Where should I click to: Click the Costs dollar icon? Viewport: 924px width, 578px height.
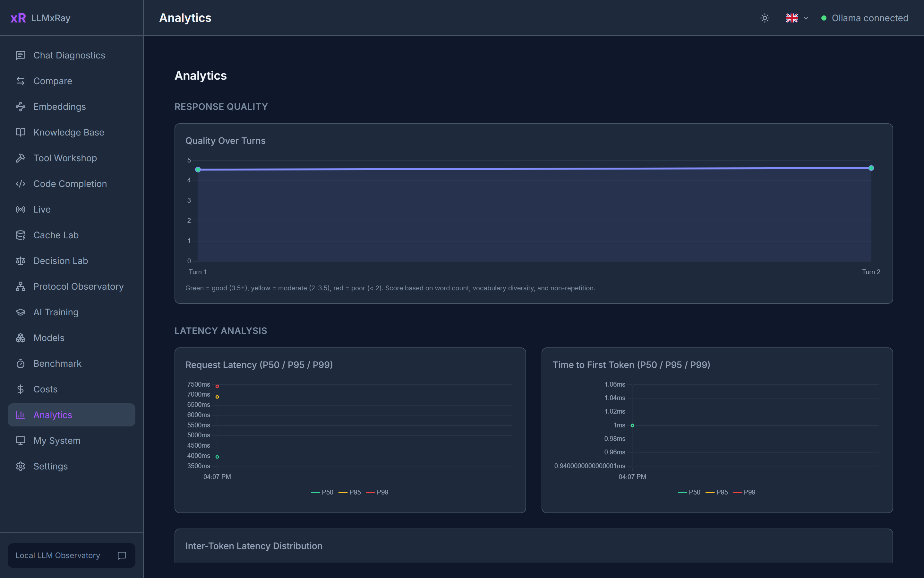click(21, 389)
